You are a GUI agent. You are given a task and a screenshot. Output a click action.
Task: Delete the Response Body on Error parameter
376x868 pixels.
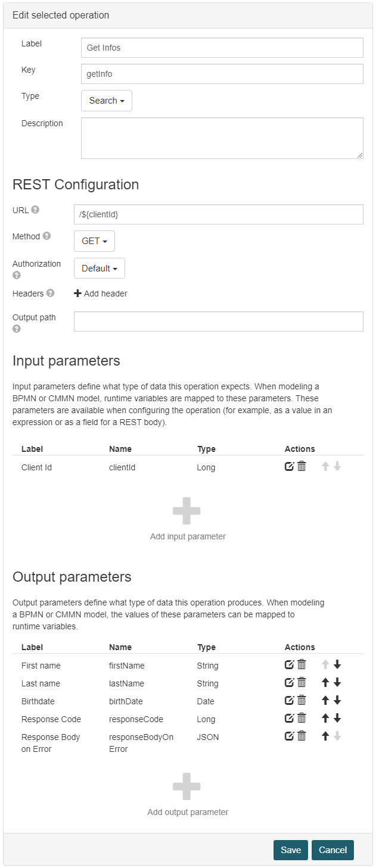(x=302, y=736)
